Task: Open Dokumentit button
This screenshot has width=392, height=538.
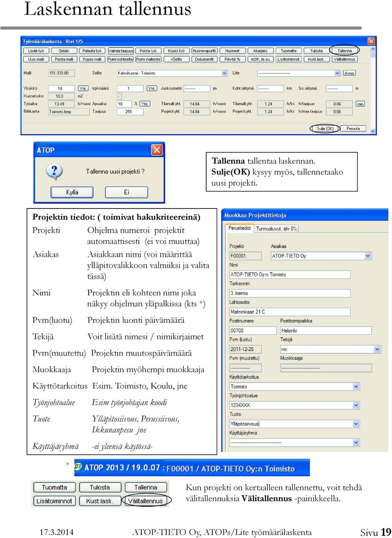Action: tap(204, 59)
